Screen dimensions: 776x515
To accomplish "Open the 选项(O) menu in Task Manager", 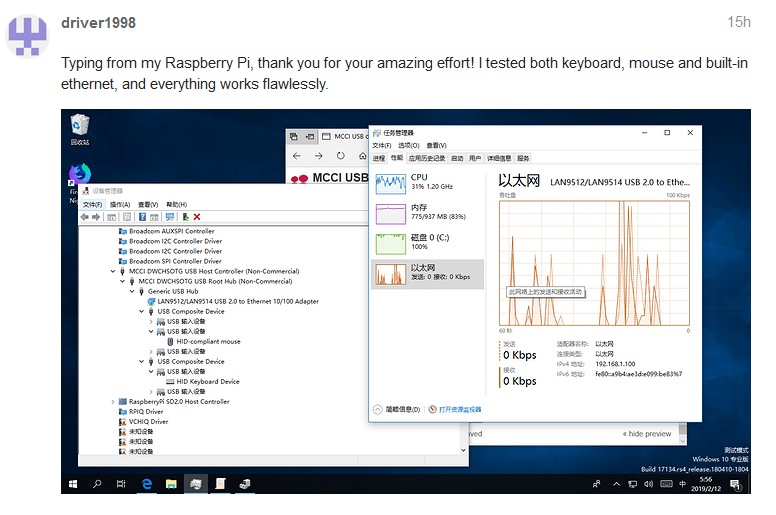I will click(409, 145).
